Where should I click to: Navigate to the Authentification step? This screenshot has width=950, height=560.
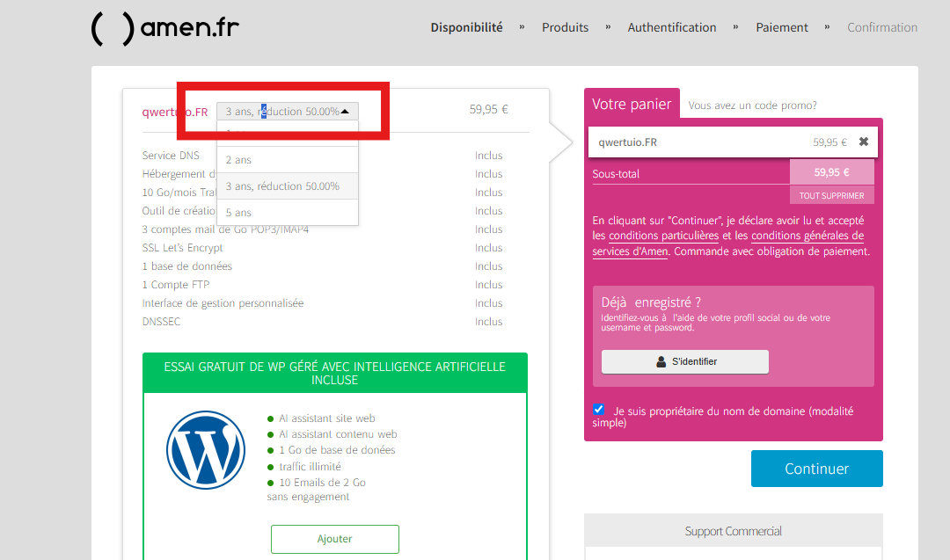coord(671,27)
